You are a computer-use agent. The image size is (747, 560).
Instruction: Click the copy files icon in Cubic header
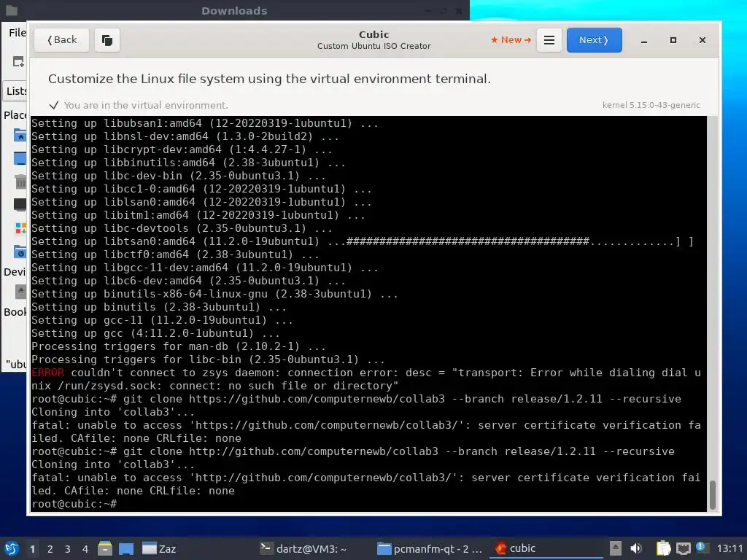(x=107, y=40)
